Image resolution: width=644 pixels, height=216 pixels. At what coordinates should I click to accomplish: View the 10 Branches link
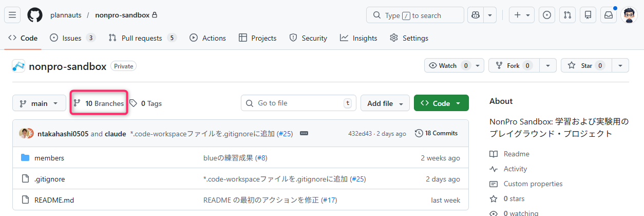pos(99,103)
